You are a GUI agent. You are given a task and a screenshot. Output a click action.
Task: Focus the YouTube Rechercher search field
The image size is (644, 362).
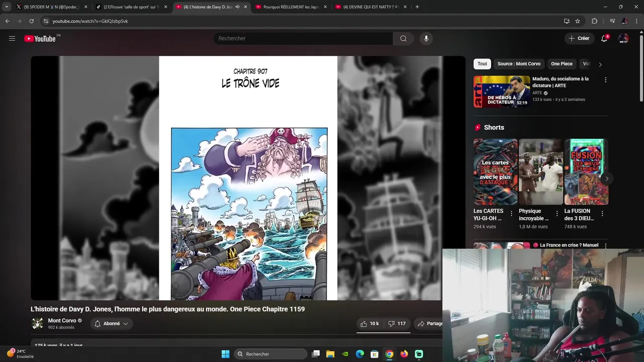click(x=303, y=38)
